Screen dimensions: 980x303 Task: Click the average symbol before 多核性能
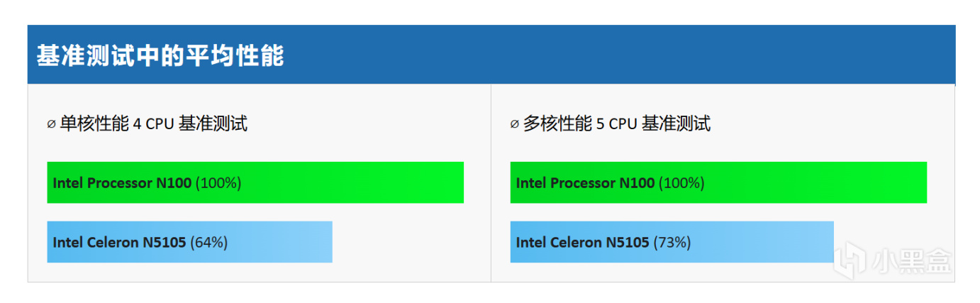(x=514, y=124)
